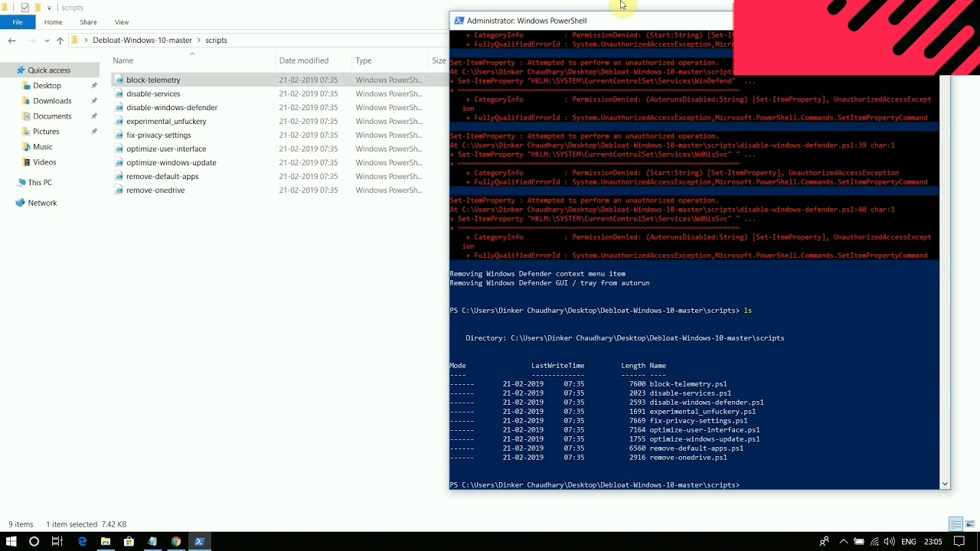Click the disable-services file icon

(119, 93)
